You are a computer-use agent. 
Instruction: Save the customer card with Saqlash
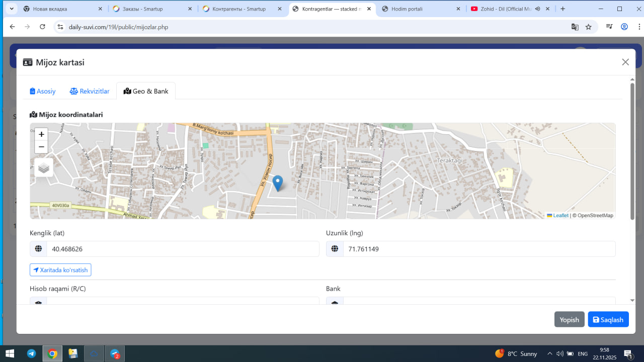608,320
